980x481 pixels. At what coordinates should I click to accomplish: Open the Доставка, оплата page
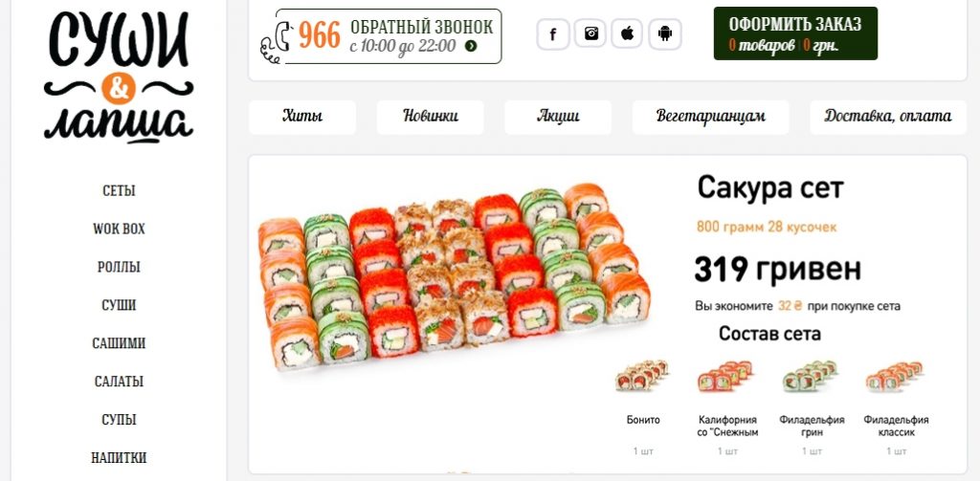[888, 117]
